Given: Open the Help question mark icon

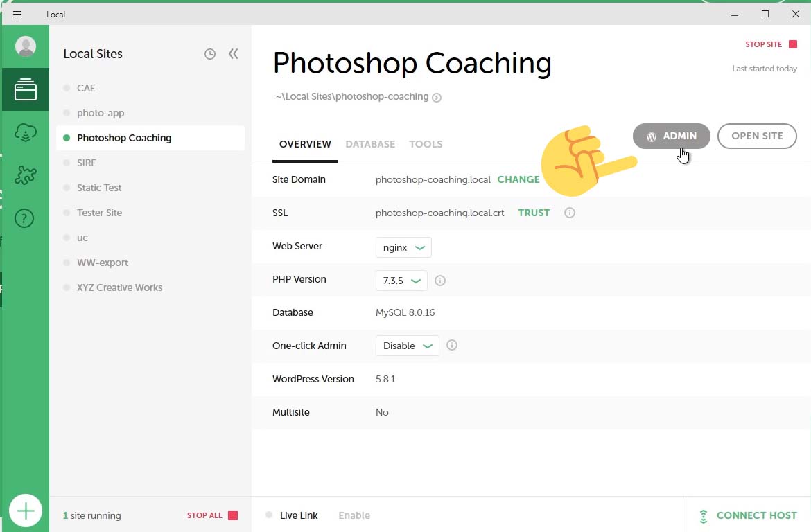Looking at the screenshot, I should tap(24, 218).
